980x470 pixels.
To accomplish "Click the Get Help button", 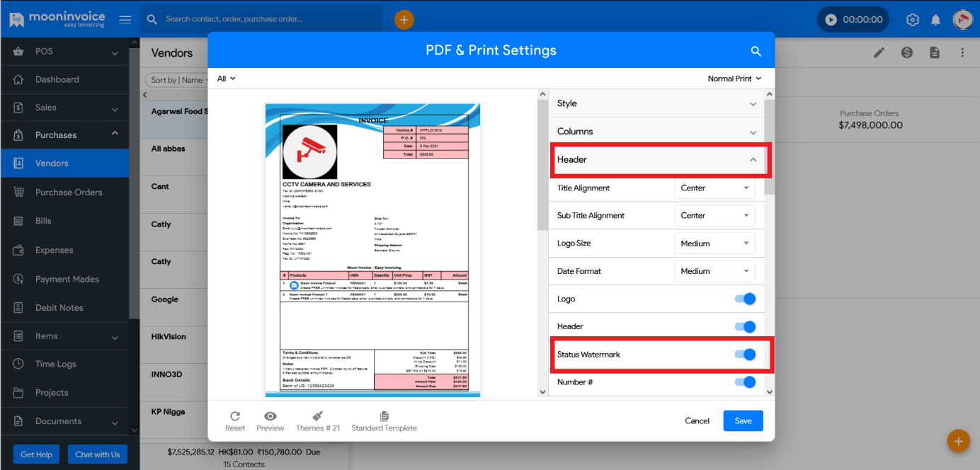I will coord(36,454).
